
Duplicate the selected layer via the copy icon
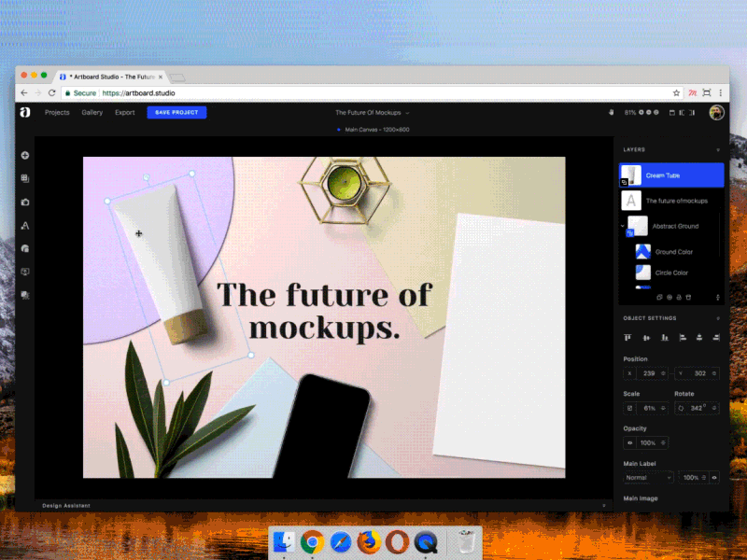coord(659,297)
